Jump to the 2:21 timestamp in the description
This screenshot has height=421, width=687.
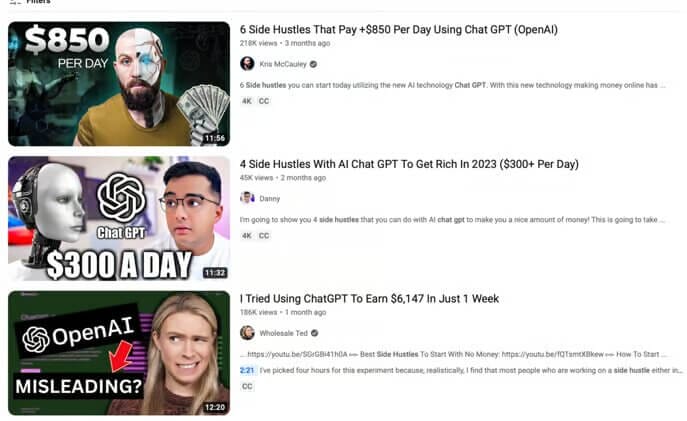[247, 370]
